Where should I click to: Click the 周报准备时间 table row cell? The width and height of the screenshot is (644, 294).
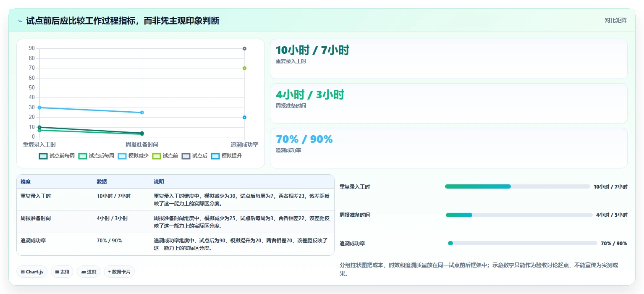(36, 218)
